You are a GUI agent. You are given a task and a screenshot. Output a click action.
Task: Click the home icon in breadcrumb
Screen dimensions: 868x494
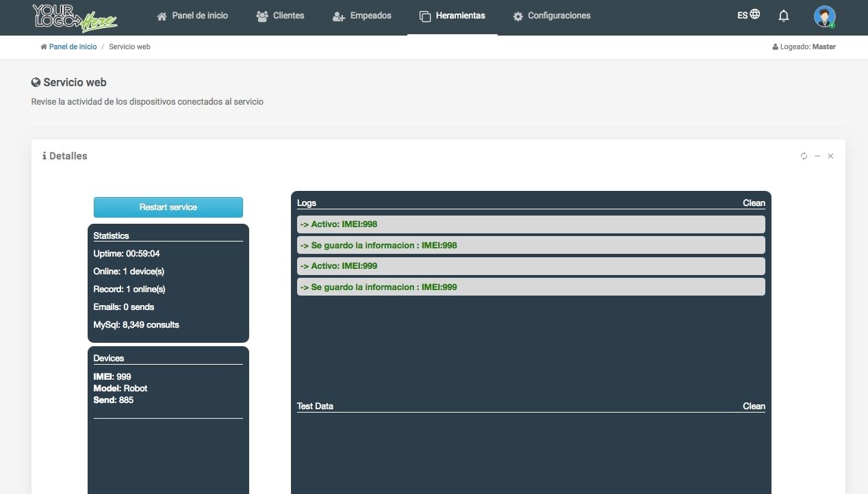point(44,47)
